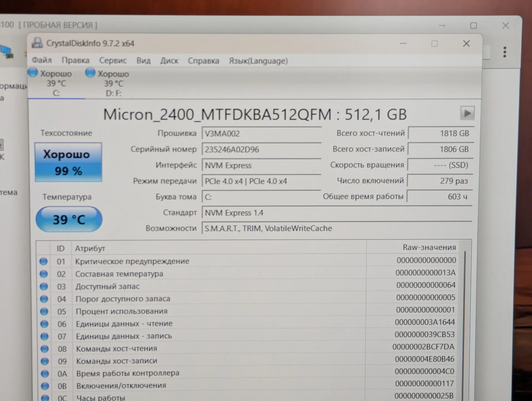Click the transfer mode PCIe 4.0 x4 field
The width and height of the screenshot is (532, 401).
coord(261,181)
